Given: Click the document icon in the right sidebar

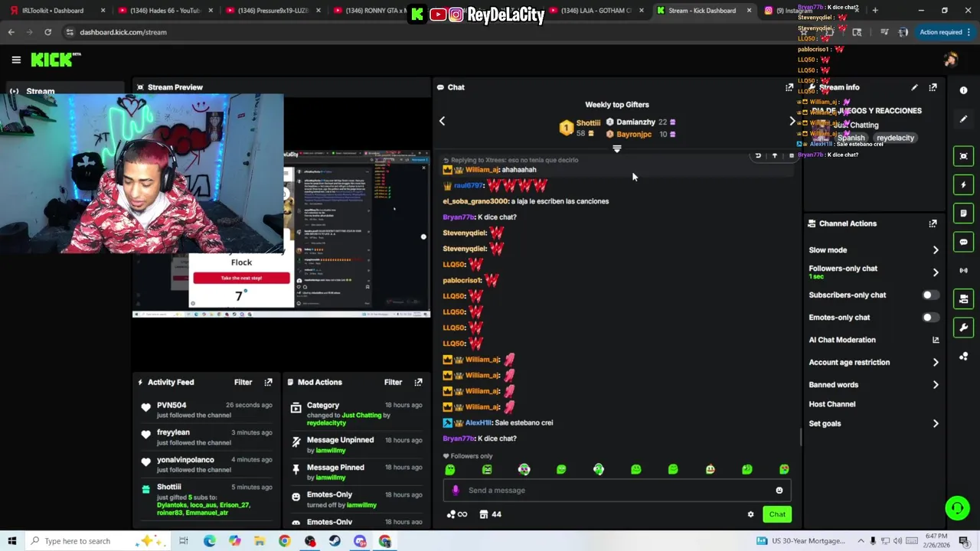Looking at the screenshot, I should 963,214.
